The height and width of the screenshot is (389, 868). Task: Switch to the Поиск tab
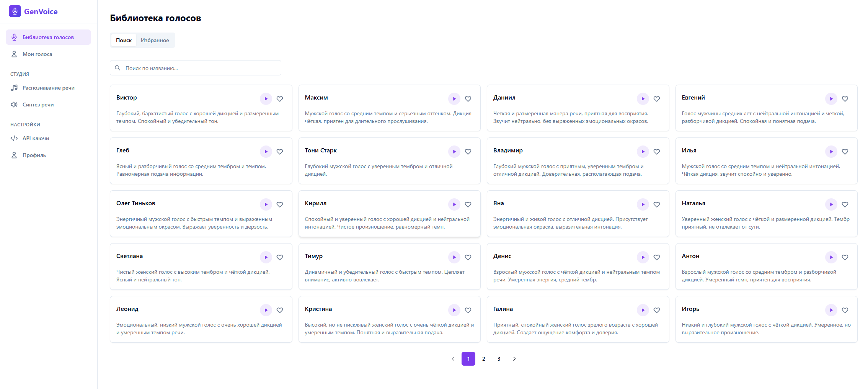coord(123,40)
